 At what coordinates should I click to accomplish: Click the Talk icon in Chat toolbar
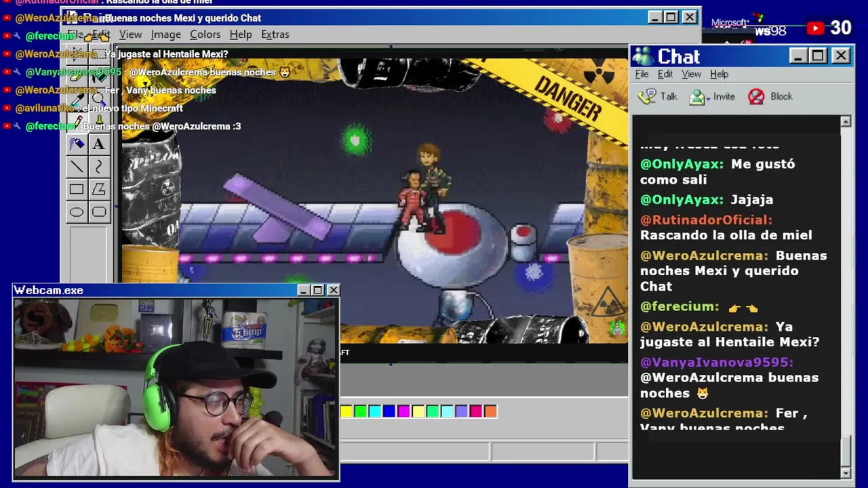[x=648, y=96]
